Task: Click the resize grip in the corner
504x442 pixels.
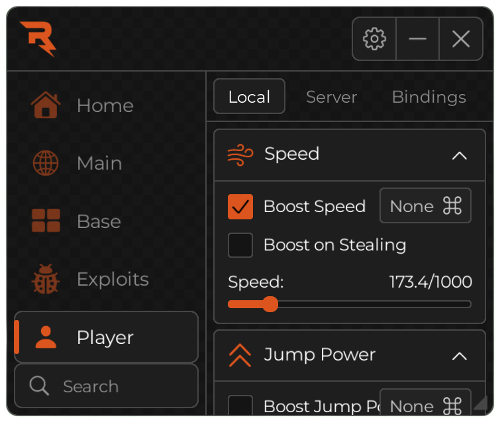Action: [481, 403]
